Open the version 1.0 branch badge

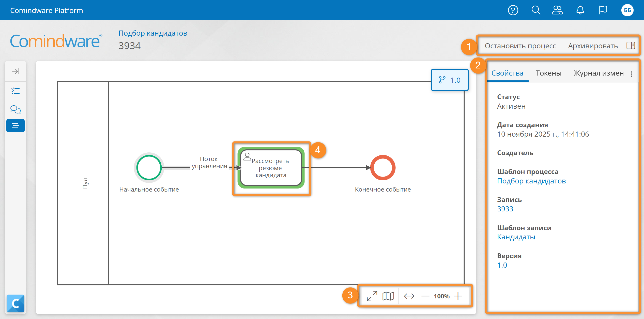pyautogui.click(x=450, y=80)
